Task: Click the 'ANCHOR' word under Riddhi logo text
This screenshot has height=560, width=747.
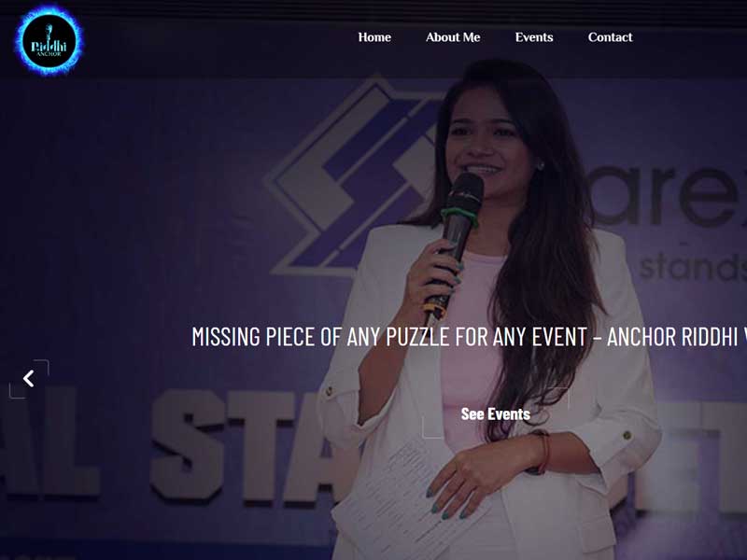Action: [49, 54]
